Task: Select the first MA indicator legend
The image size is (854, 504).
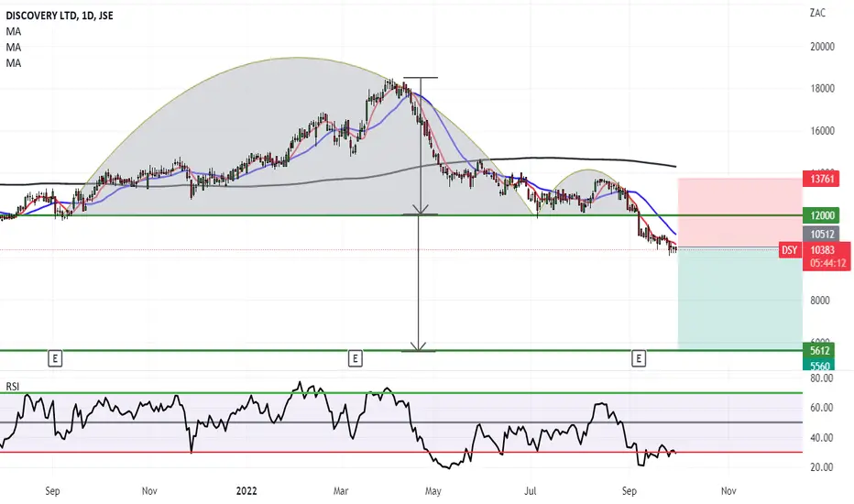Action: [14, 31]
